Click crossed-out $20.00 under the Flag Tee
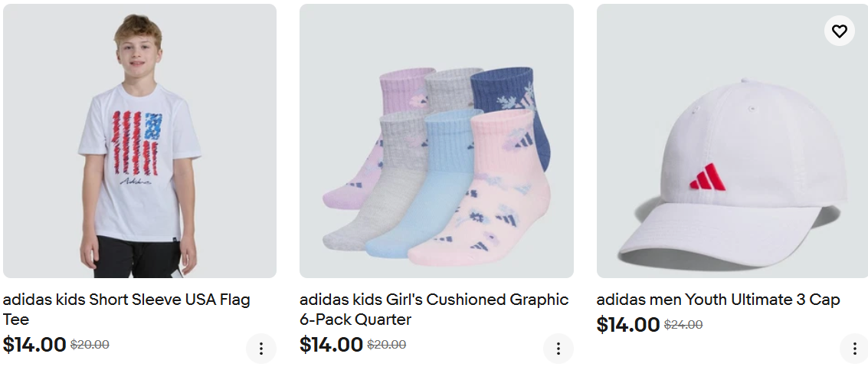Viewport: 868px width, 367px height. coord(90,345)
